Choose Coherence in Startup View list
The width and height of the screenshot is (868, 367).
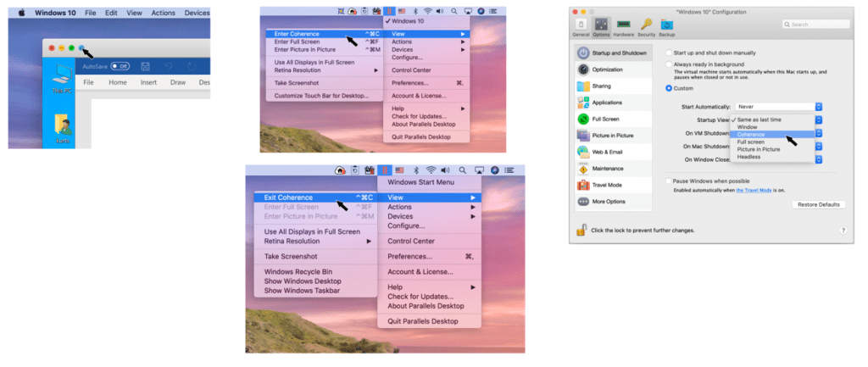click(x=772, y=135)
